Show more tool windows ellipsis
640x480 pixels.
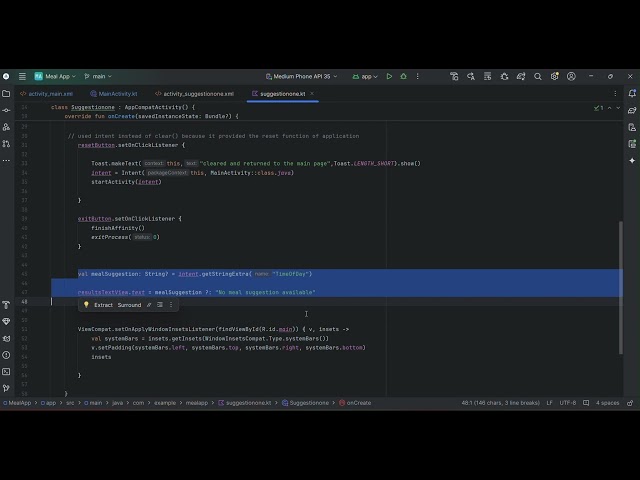tap(6, 160)
